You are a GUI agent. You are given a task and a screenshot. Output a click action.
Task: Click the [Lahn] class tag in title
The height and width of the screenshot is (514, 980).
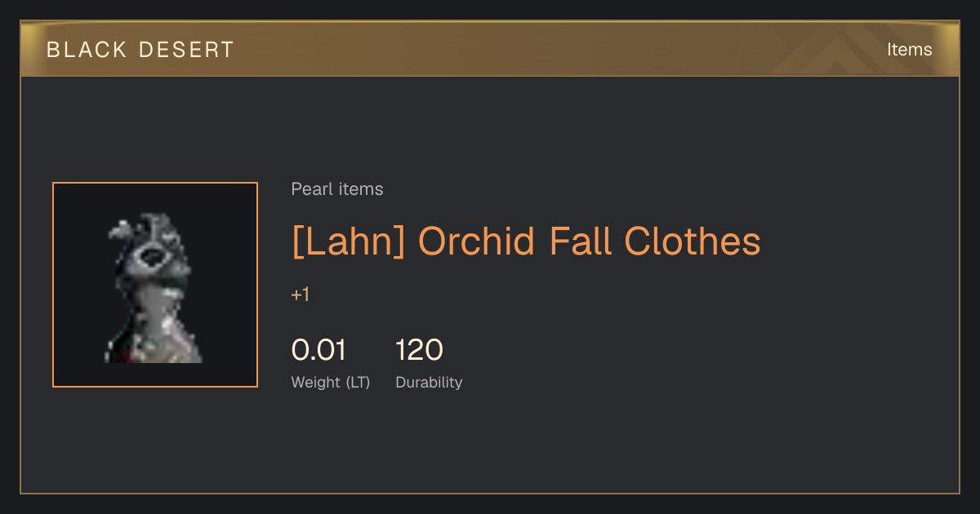[349, 241]
